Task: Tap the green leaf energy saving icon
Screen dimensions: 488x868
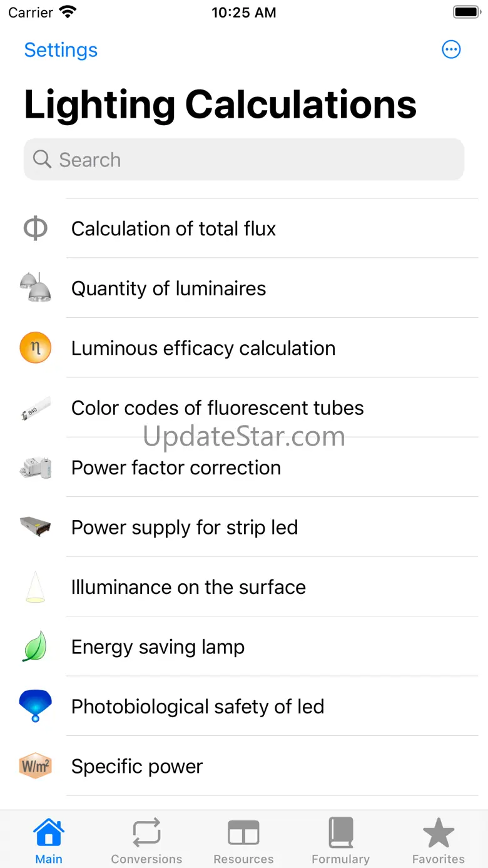Action: click(x=35, y=646)
